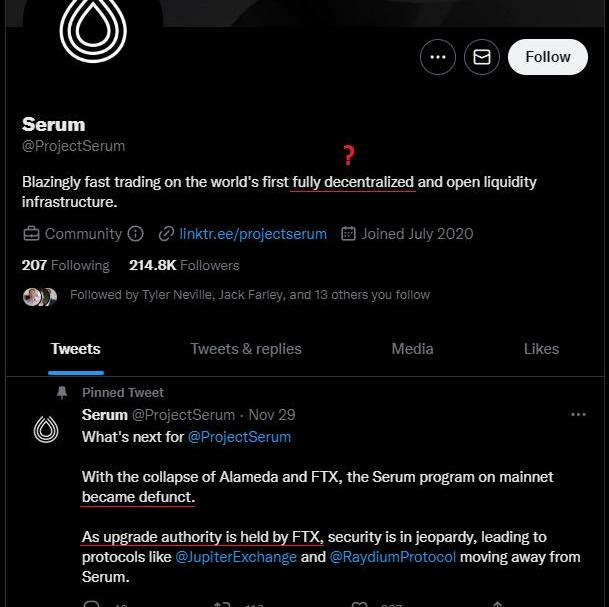Click the envelope message icon

click(x=481, y=57)
